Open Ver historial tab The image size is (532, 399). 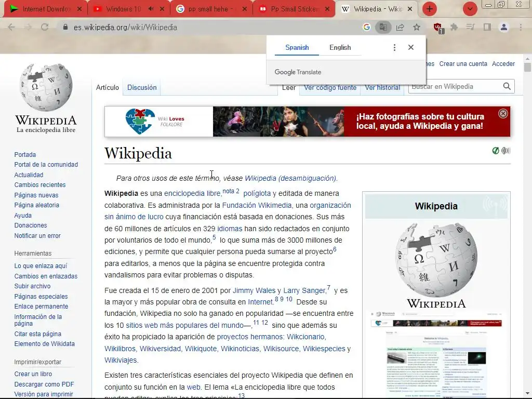point(382,87)
